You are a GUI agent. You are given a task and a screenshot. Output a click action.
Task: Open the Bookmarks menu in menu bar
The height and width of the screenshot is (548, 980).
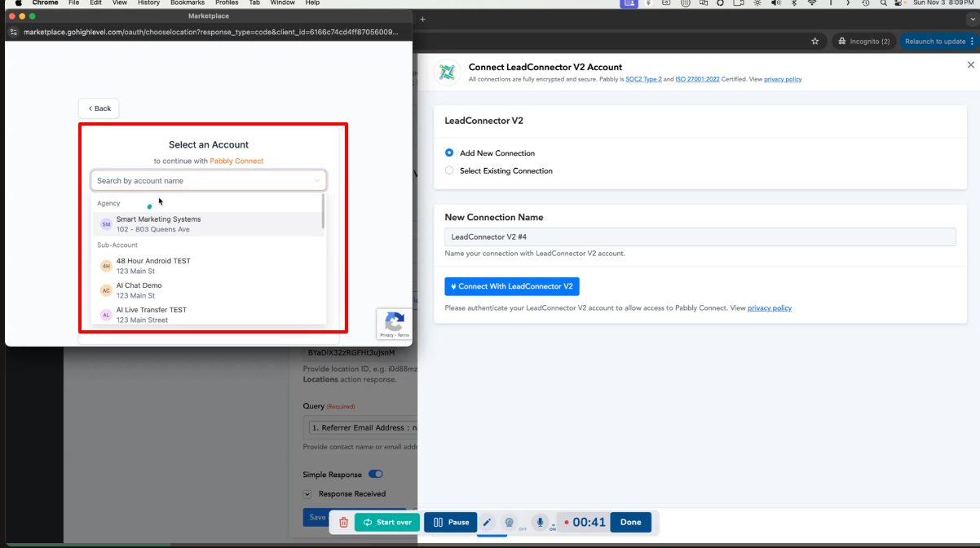187,3
